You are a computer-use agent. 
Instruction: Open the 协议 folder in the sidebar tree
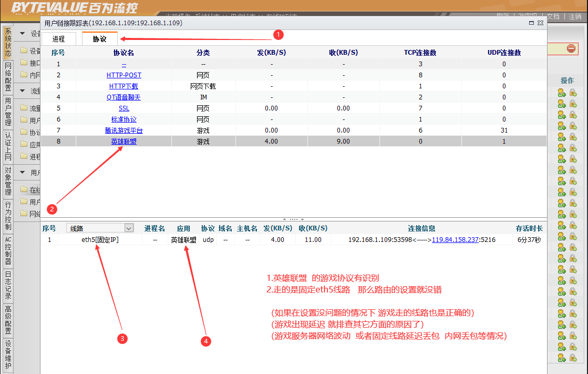[30, 132]
